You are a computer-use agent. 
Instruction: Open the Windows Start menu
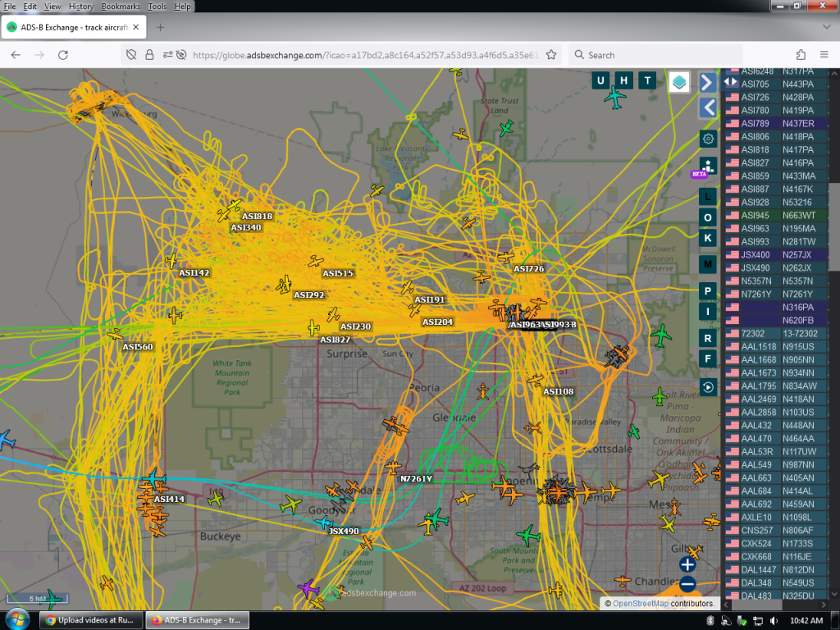coord(16,620)
